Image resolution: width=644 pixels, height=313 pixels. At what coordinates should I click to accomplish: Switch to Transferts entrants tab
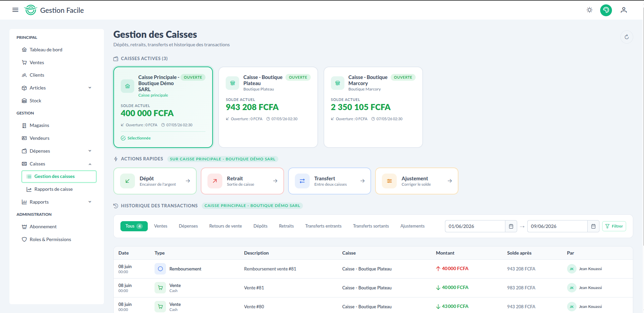pyautogui.click(x=323, y=226)
